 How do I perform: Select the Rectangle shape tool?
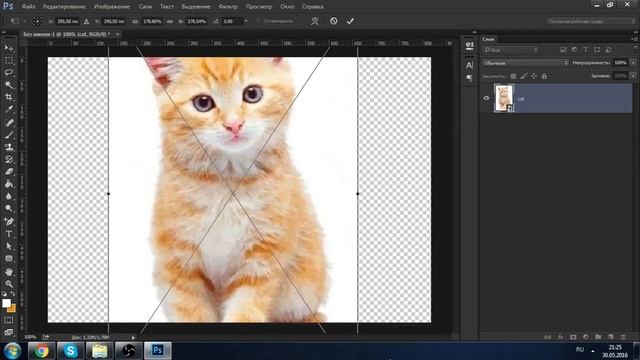point(9,258)
